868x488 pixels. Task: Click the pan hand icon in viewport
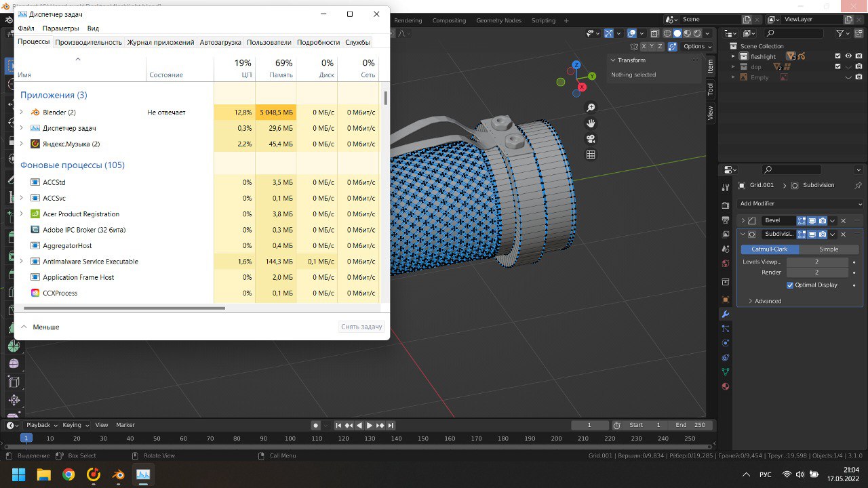click(x=591, y=123)
